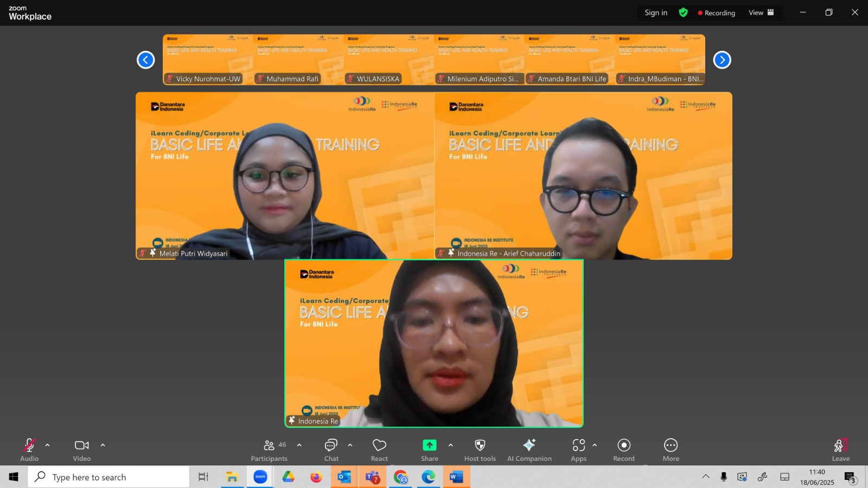Click the Leave meeting icon

point(840,445)
